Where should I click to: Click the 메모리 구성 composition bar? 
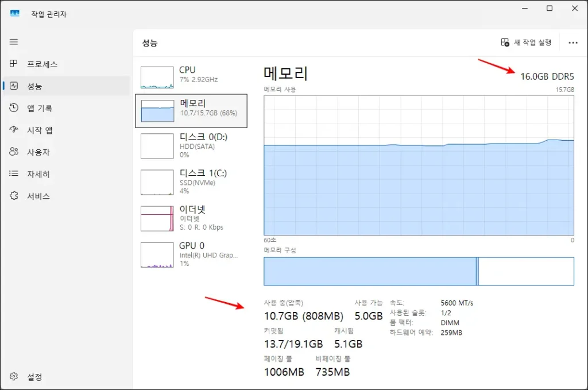[x=419, y=271]
